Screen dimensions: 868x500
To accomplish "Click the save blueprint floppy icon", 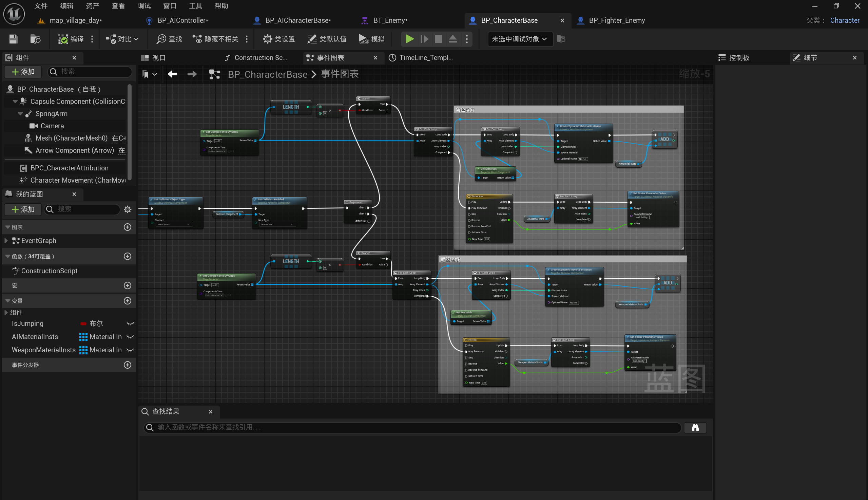I will tap(13, 39).
